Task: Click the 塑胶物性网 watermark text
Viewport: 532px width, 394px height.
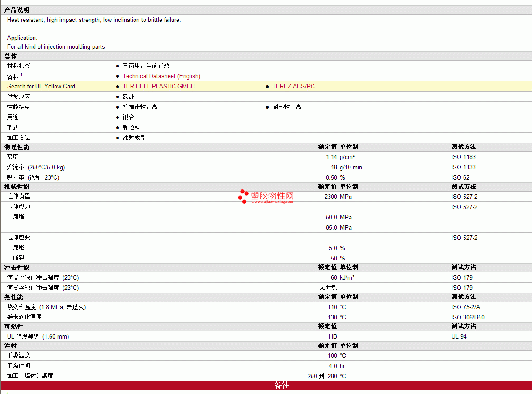Action: point(272,195)
